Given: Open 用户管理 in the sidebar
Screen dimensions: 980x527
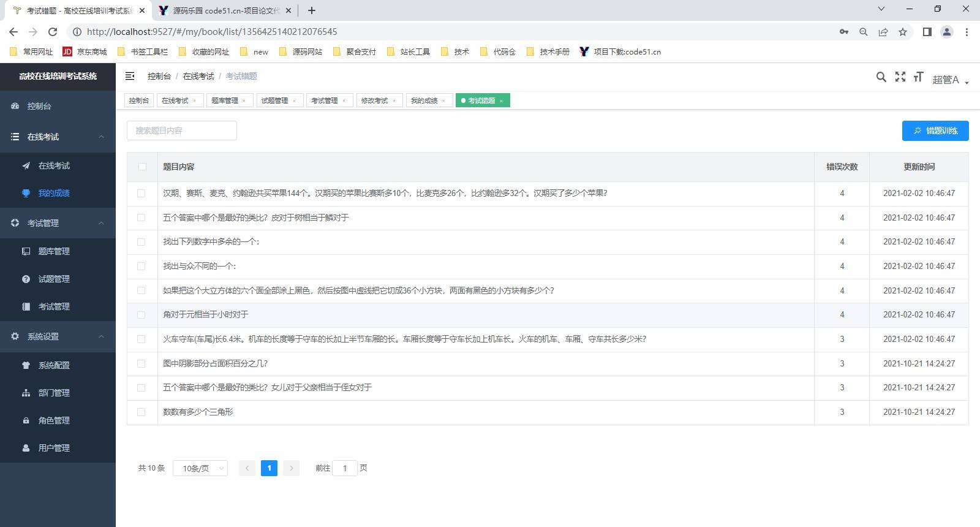Looking at the screenshot, I should pyautogui.click(x=58, y=448).
